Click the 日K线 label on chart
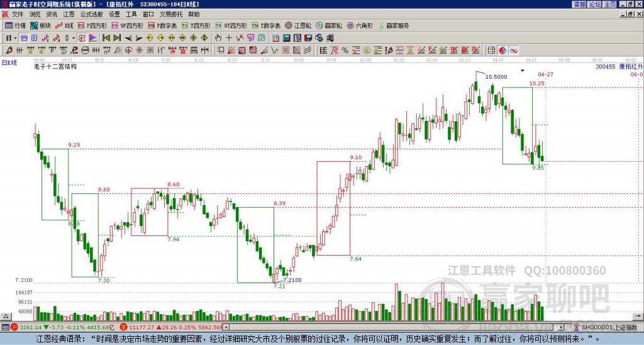 click(9, 63)
